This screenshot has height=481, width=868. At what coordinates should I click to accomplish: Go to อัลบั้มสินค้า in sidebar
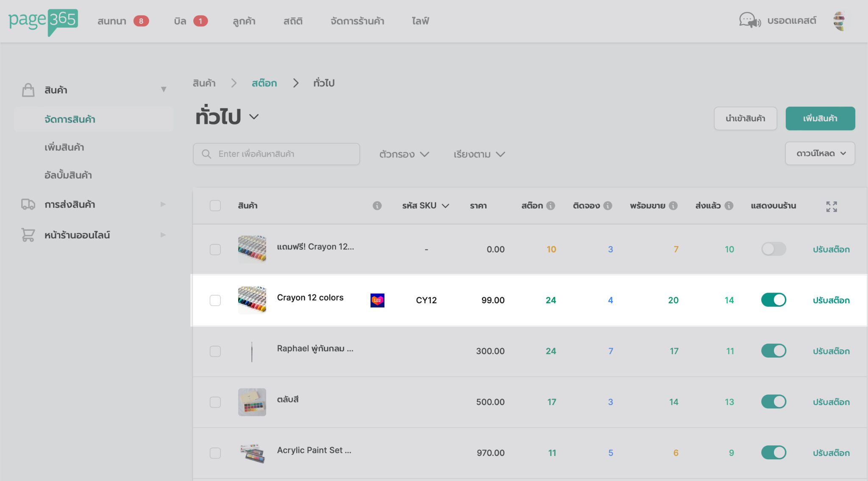68,175
